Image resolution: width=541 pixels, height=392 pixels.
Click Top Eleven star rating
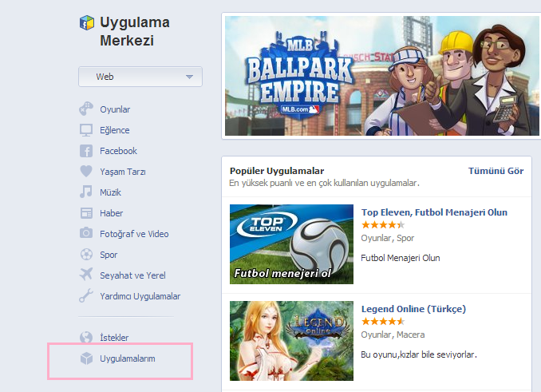coord(383,225)
